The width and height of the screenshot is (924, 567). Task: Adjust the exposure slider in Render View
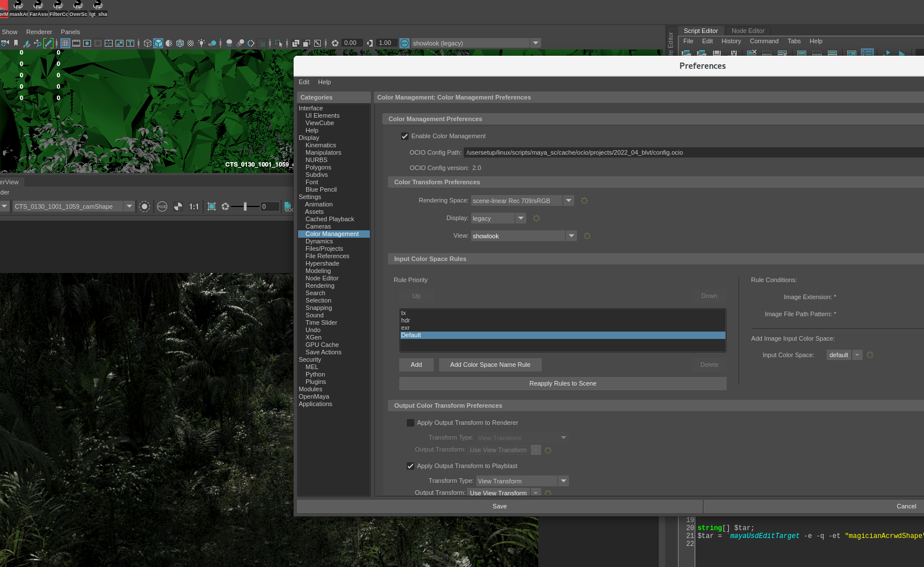(245, 206)
